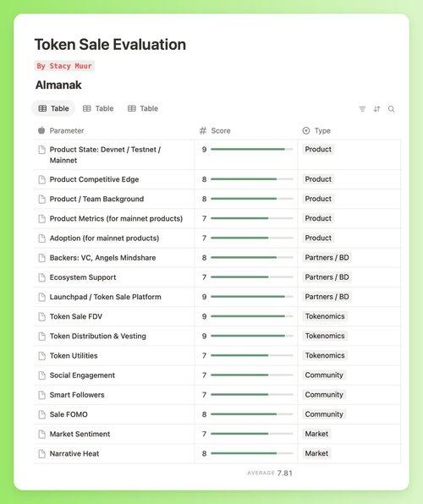Viewport: 423px width, 504px height.
Task: Open the search magnifier icon
Action: [x=391, y=109]
